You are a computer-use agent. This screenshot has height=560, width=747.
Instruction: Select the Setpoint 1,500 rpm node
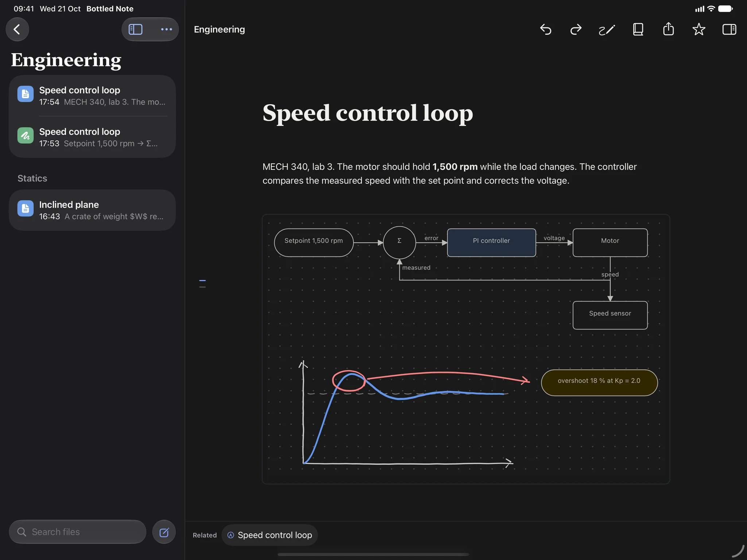pos(314,242)
